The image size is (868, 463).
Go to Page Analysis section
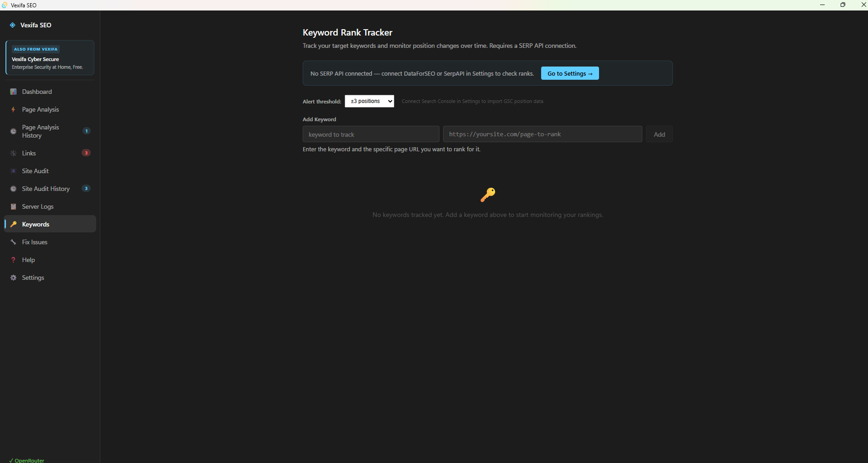click(50, 109)
